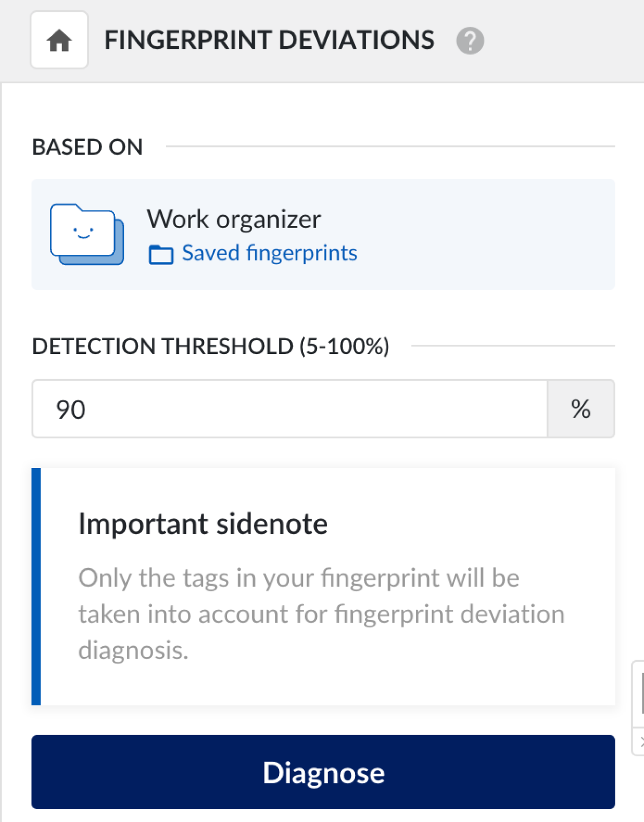
Task: Click the sidenote text about fingerprint tags
Action: (x=321, y=613)
